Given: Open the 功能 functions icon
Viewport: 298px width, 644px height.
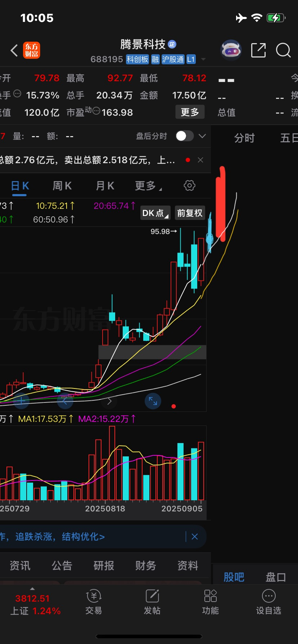Looking at the screenshot, I should click(x=211, y=602).
